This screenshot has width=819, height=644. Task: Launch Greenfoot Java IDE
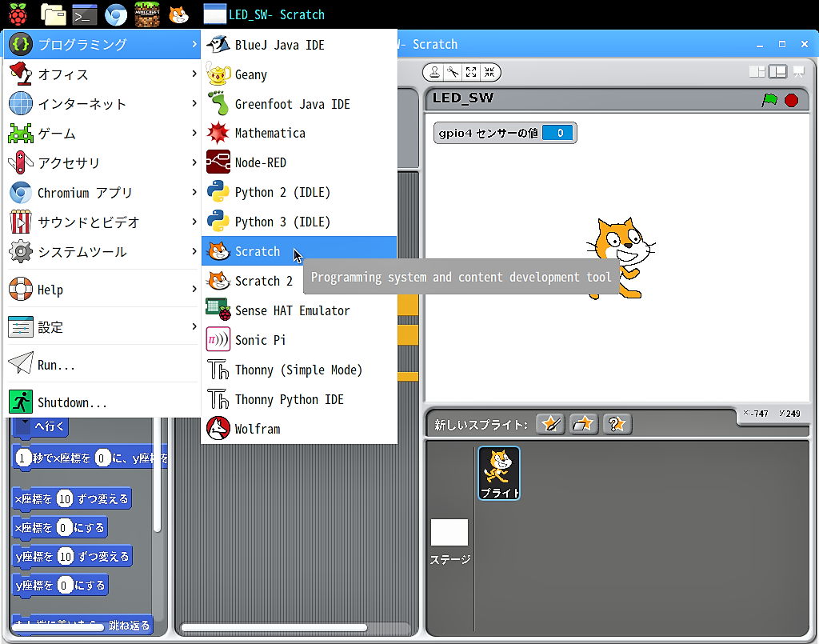coord(299,103)
